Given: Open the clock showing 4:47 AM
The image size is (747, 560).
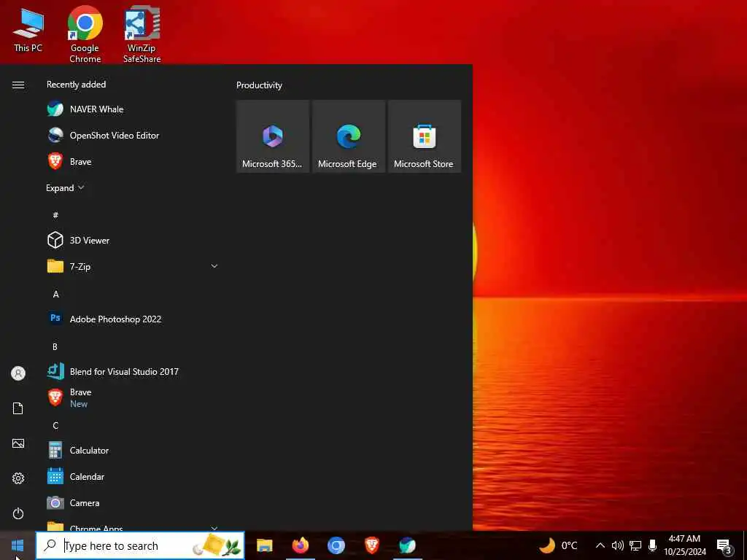Looking at the screenshot, I should (685, 545).
